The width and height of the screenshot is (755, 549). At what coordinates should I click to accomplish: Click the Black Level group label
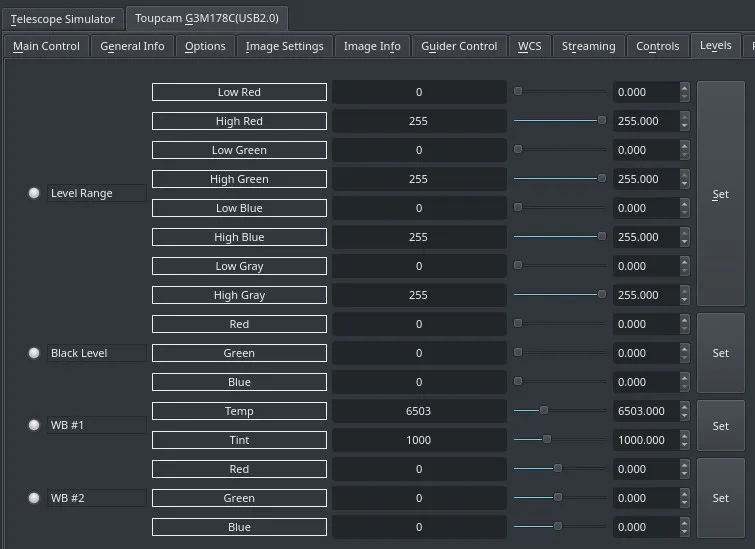coord(96,353)
